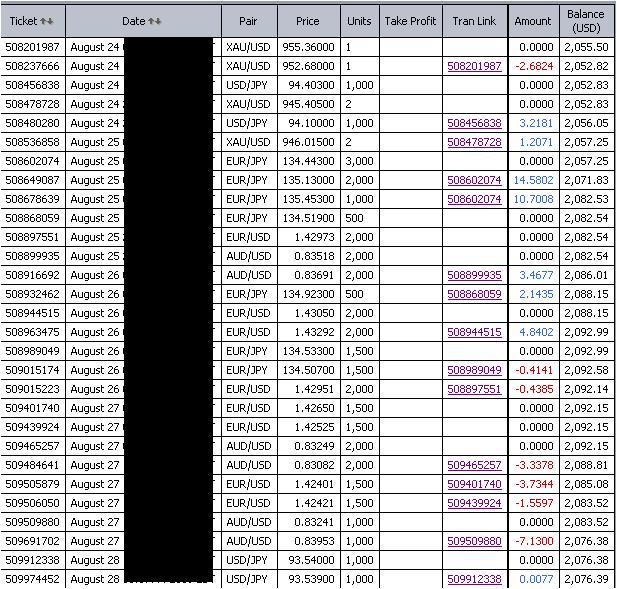Select ticket number 509974452
617x589 pixels.
coord(32,579)
